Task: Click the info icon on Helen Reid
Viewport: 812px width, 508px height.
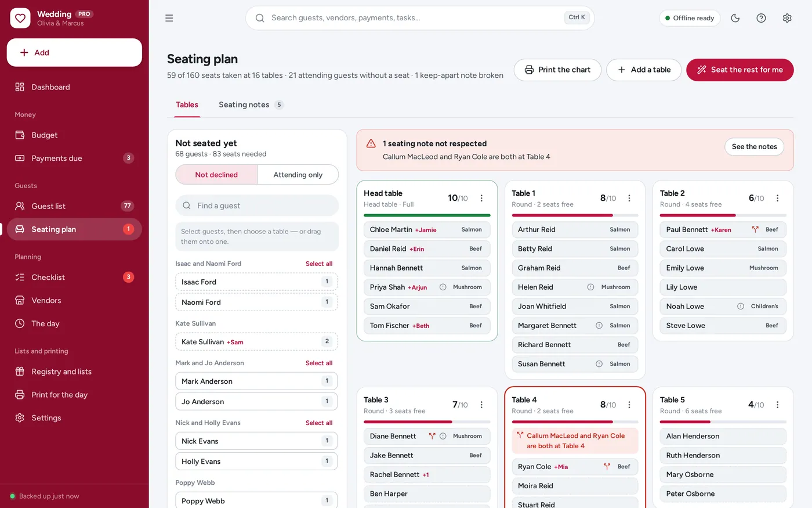Action: pos(591,287)
